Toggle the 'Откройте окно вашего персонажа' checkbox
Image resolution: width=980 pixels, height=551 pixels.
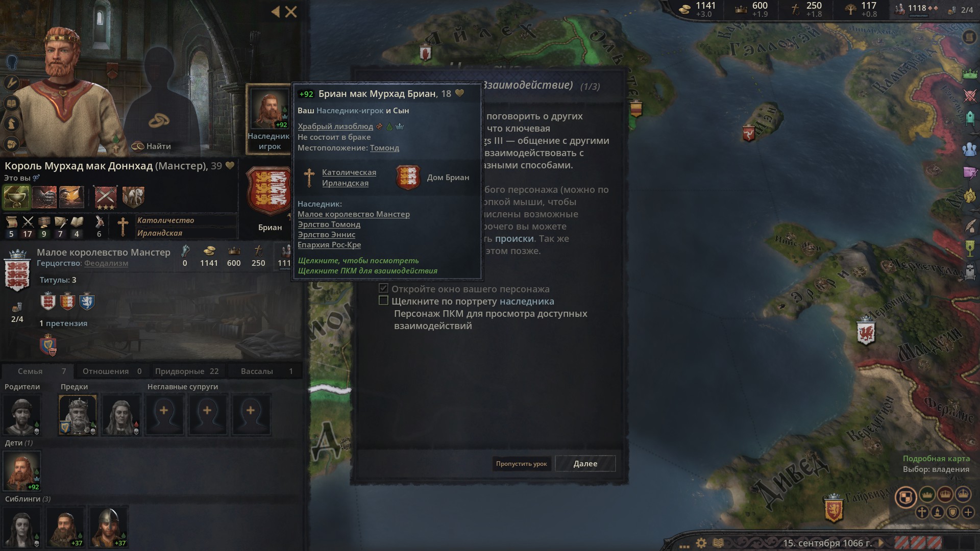[383, 289]
